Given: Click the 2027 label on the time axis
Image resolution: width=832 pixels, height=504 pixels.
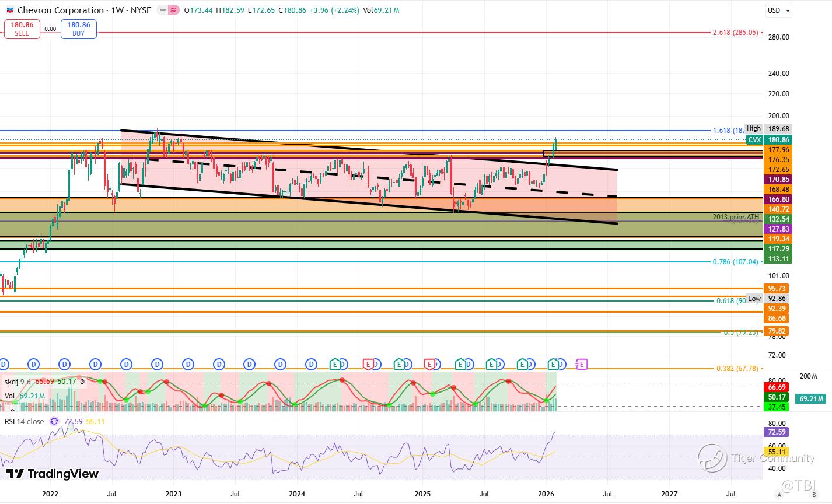Looking at the screenshot, I should 669,494.
